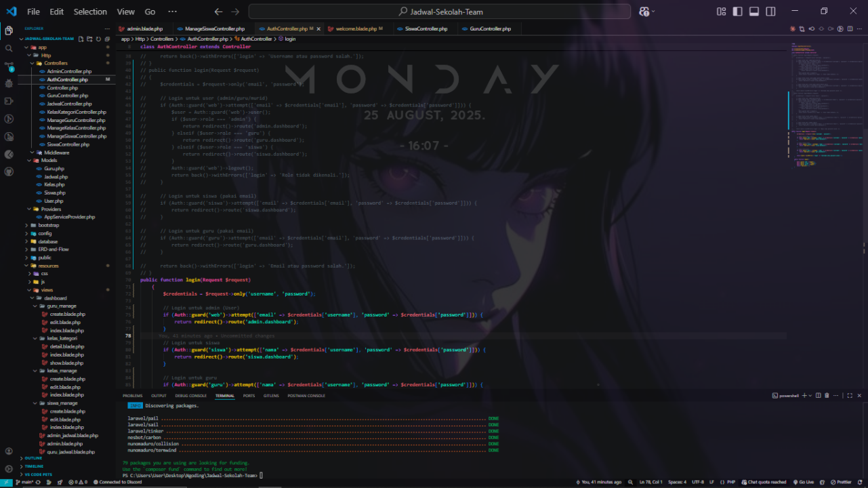Viewport: 868px width, 488px height.
Task: Open Source Control view with badge
Action: [x=9, y=66]
